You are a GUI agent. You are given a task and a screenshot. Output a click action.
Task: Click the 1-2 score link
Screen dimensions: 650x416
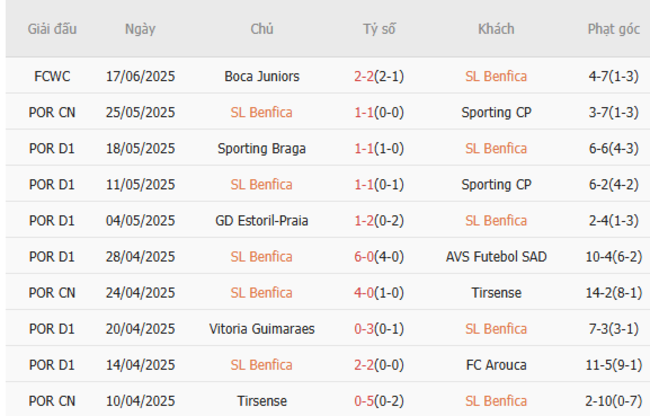pos(364,221)
